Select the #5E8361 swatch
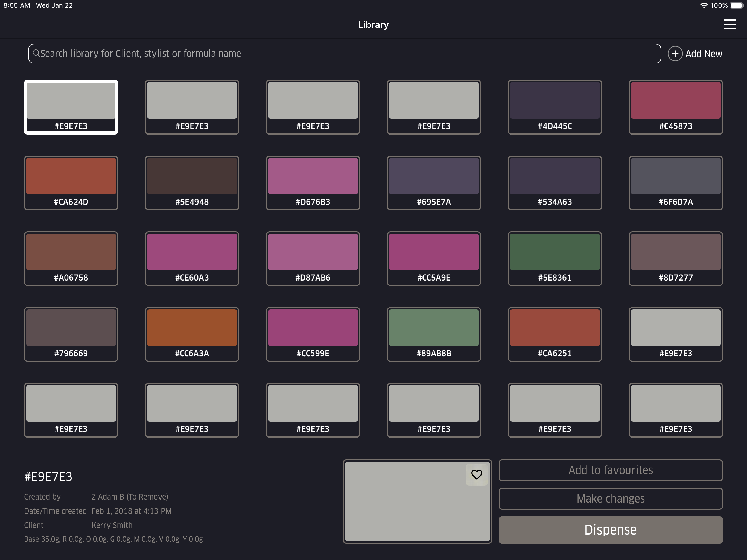747x560 pixels. (x=555, y=258)
